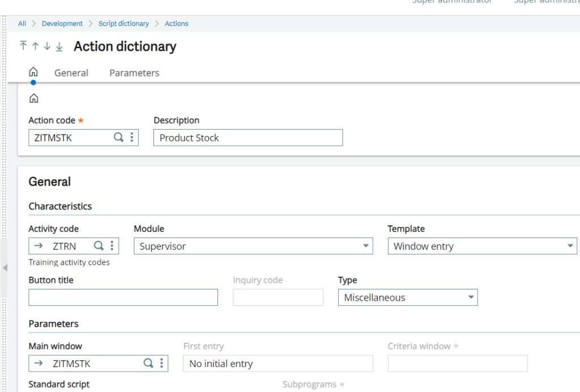The height and width of the screenshot is (392, 580).
Task: Open actions menu dots for Activity code
Action: point(112,245)
